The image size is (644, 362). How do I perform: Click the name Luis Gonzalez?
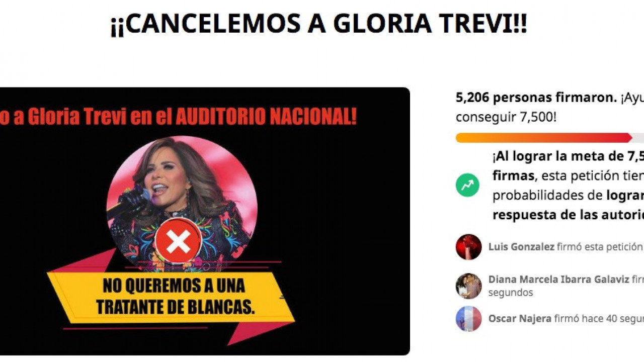point(521,247)
